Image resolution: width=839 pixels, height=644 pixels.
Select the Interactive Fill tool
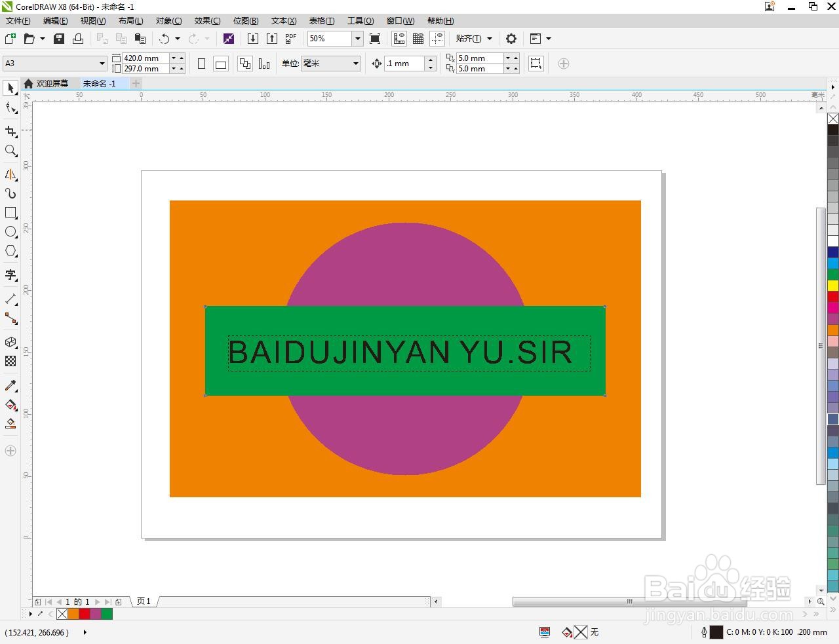[10, 404]
